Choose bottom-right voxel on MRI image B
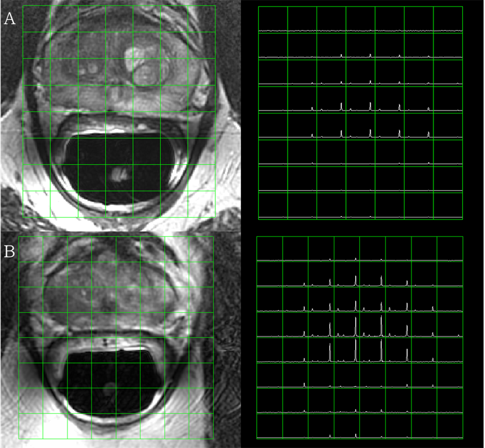This screenshot has height=448, width=485. click(201, 426)
